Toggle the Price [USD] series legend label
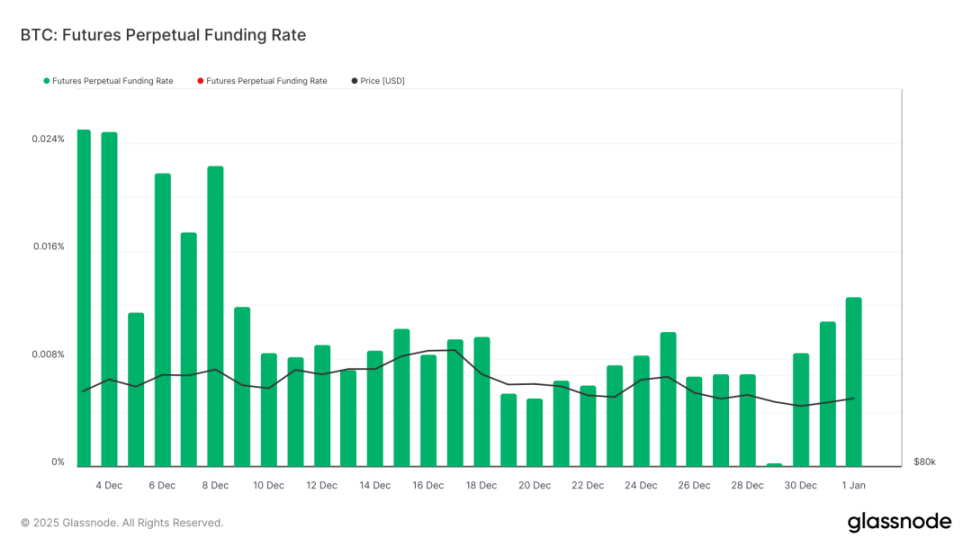The image size is (972, 547). coord(382,81)
